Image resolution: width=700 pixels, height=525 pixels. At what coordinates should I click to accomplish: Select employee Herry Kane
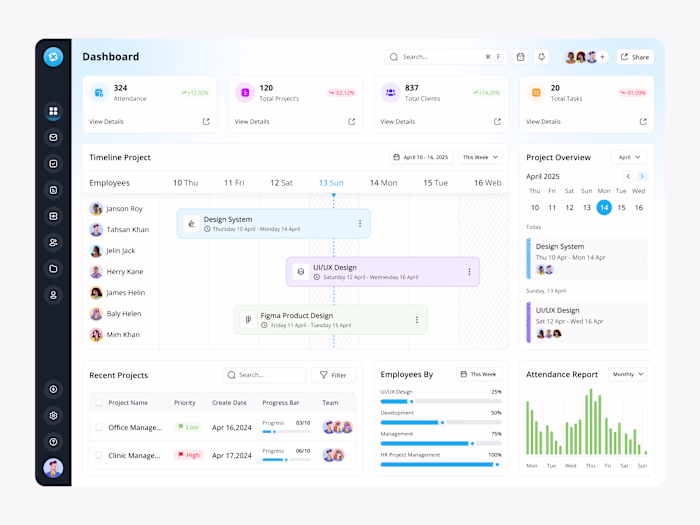click(x=117, y=271)
